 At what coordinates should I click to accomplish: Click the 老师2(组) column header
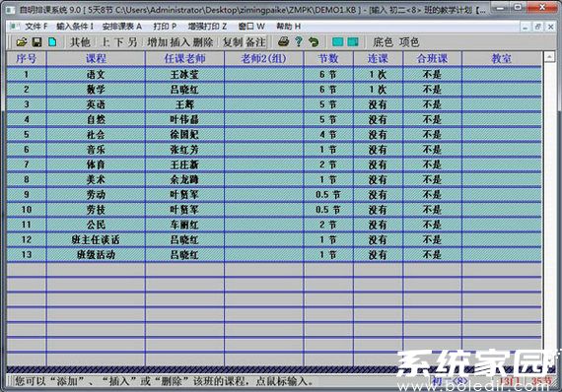coord(263,58)
